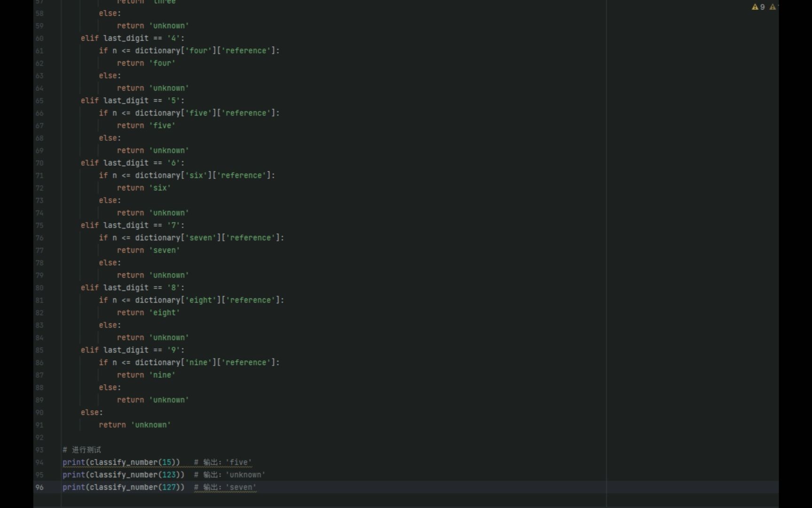Click the line "elif last_digit == '6':"
The image size is (812, 508).
click(133, 163)
